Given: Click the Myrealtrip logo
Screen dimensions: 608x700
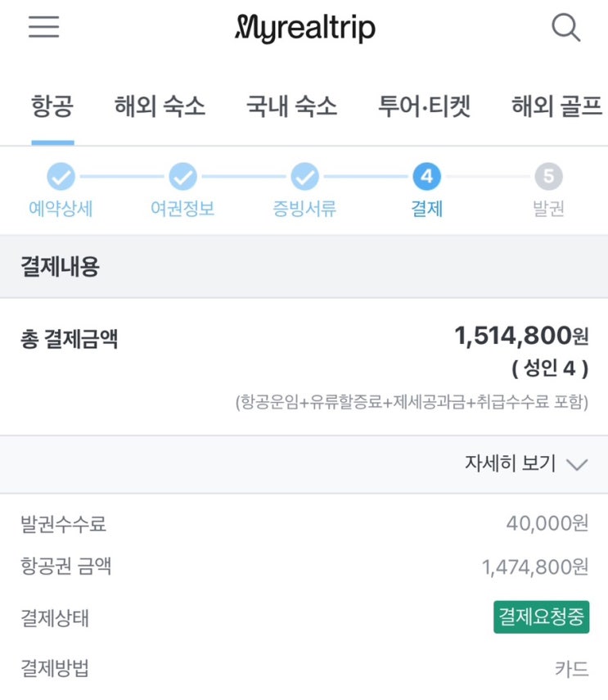Looking at the screenshot, I should [x=304, y=29].
